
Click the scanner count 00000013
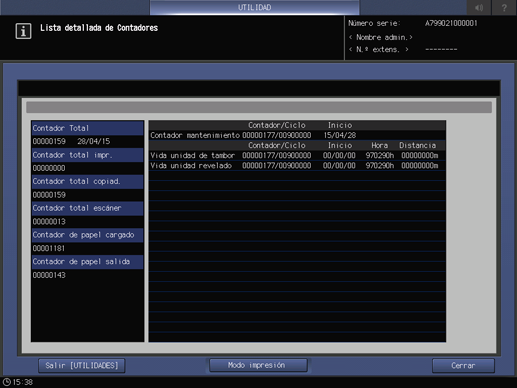pyautogui.click(x=49, y=221)
